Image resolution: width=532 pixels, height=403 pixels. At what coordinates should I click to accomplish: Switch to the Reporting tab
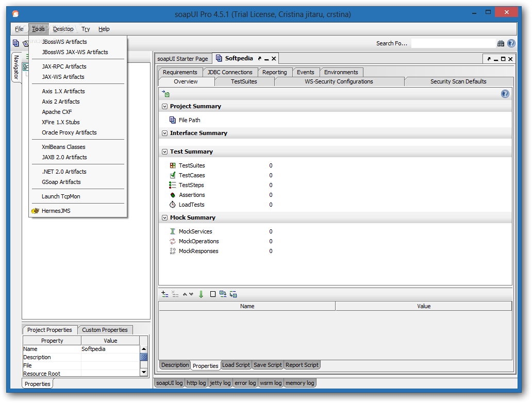pos(274,72)
